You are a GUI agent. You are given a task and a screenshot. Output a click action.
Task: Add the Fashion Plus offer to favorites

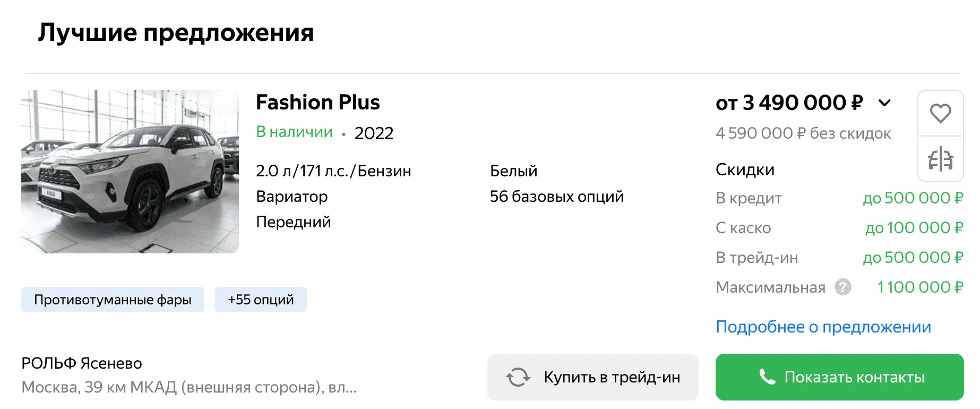(940, 113)
